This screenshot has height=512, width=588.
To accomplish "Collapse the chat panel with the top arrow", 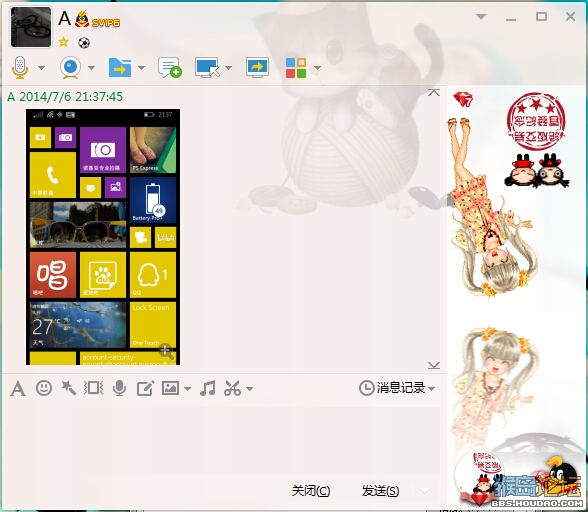I will coord(434,92).
